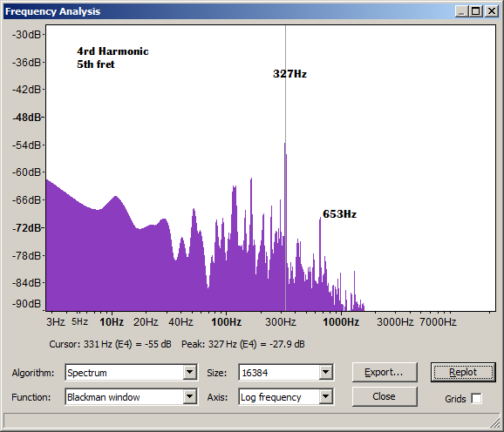Enable the Grids checkbox

pyautogui.click(x=476, y=398)
